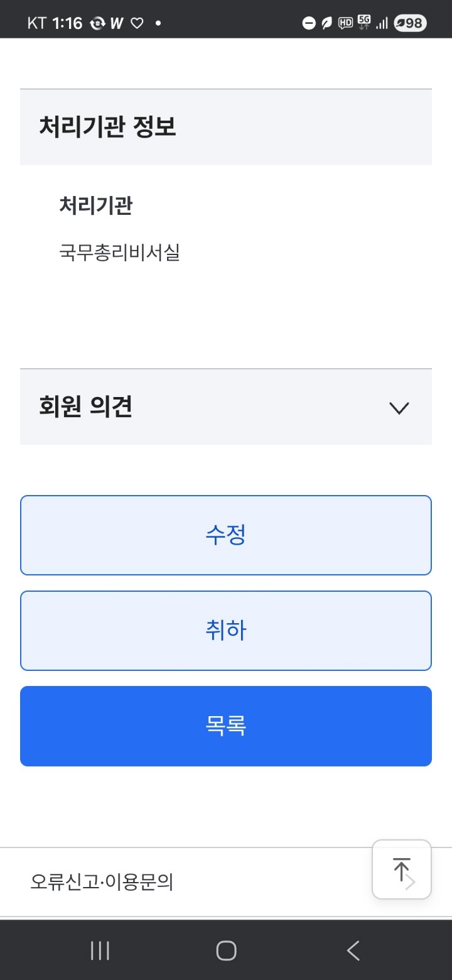
Task: Tap the Back navigation arrow
Action: point(353,950)
